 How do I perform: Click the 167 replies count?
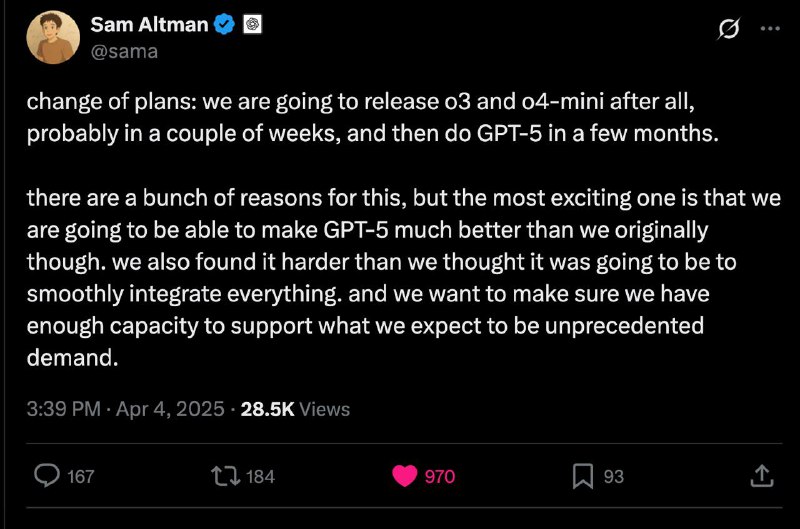click(80, 476)
